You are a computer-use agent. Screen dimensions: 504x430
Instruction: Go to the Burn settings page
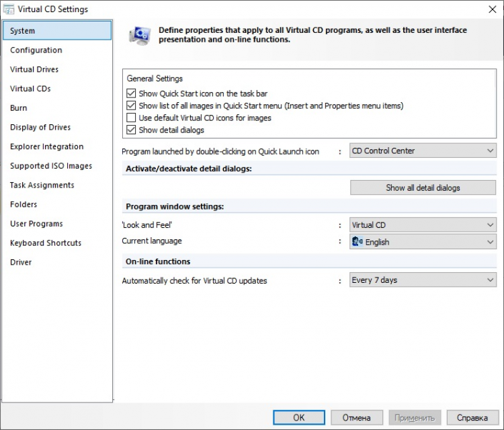[x=19, y=108]
